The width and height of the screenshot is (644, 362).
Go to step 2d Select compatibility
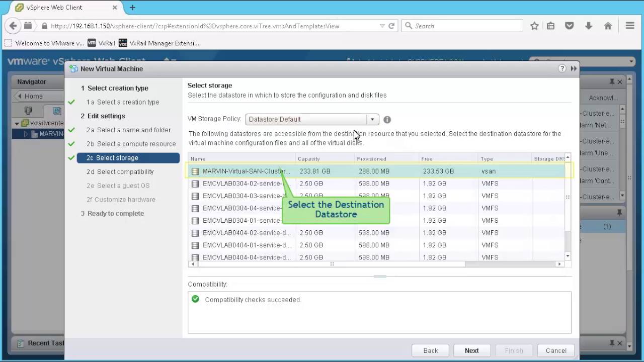120,172
